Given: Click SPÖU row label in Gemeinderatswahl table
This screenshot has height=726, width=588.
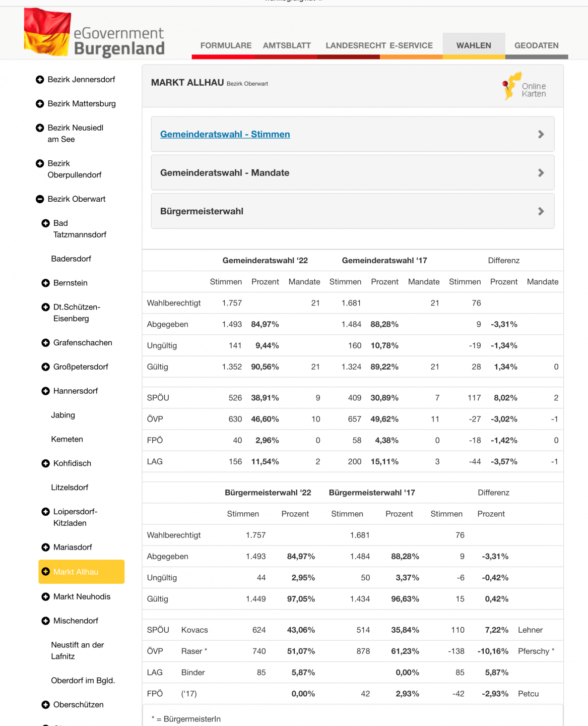Looking at the screenshot, I should click(158, 398).
